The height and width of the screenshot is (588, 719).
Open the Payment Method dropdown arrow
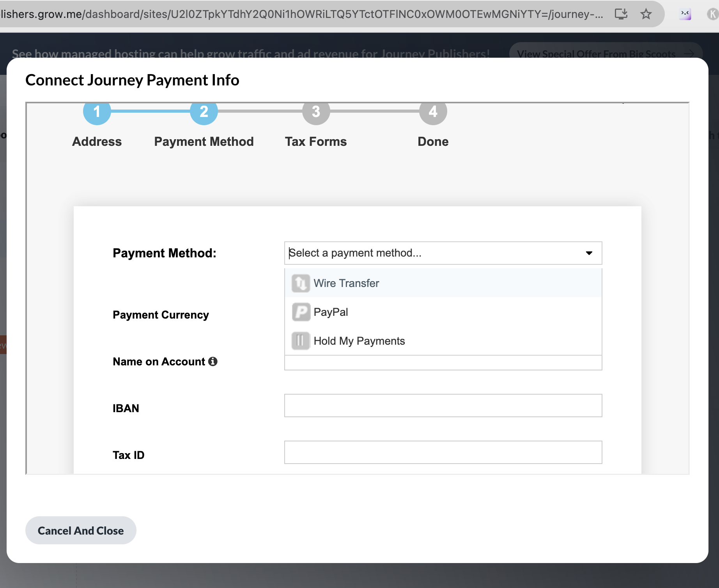[x=589, y=253]
